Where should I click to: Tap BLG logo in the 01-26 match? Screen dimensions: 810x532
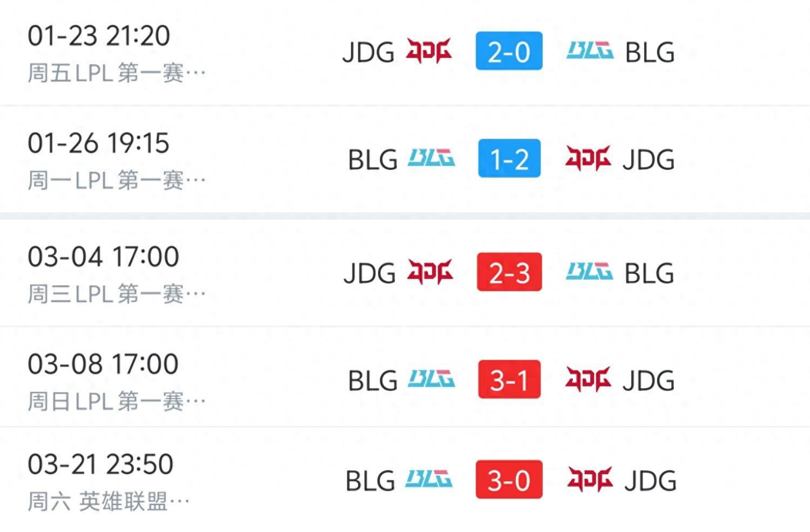pos(431,158)
